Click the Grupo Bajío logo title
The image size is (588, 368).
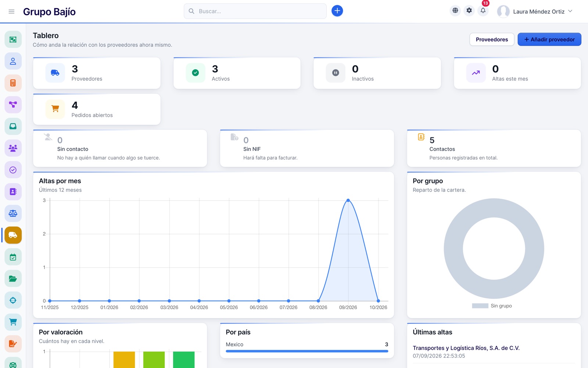(x=49, y=12)
